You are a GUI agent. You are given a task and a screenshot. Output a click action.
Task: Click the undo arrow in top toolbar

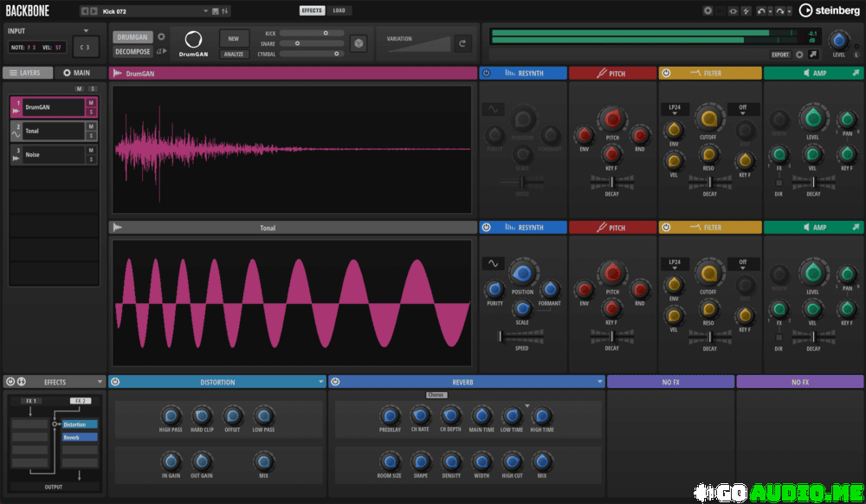761,10
